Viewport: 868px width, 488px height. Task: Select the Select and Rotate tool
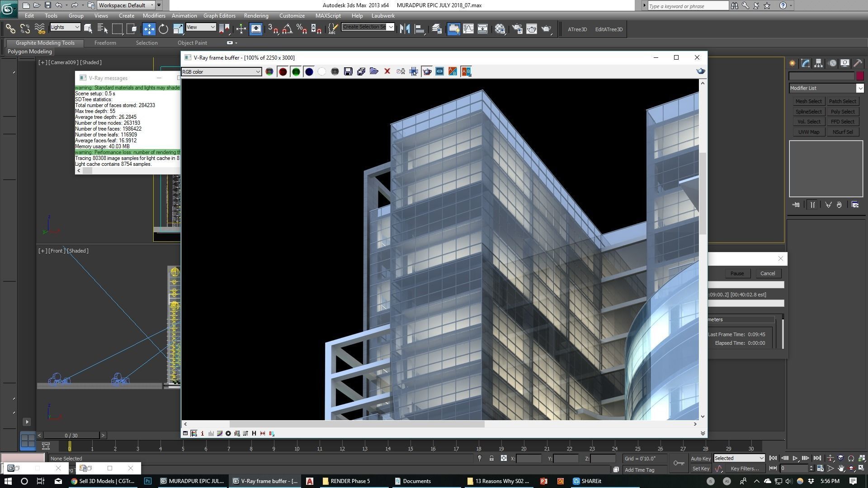[x=163, y=29]
